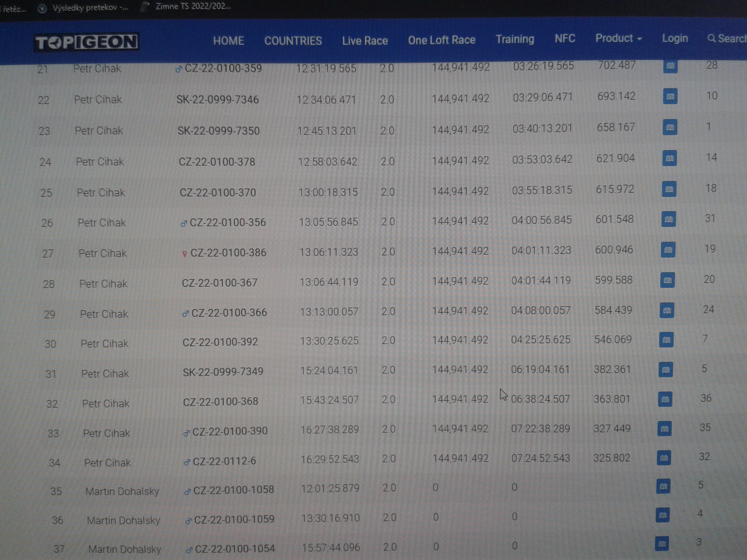Click Martin Dohalsky name in rank 36 row
This screenshot has height=560, width=747.
124,520
